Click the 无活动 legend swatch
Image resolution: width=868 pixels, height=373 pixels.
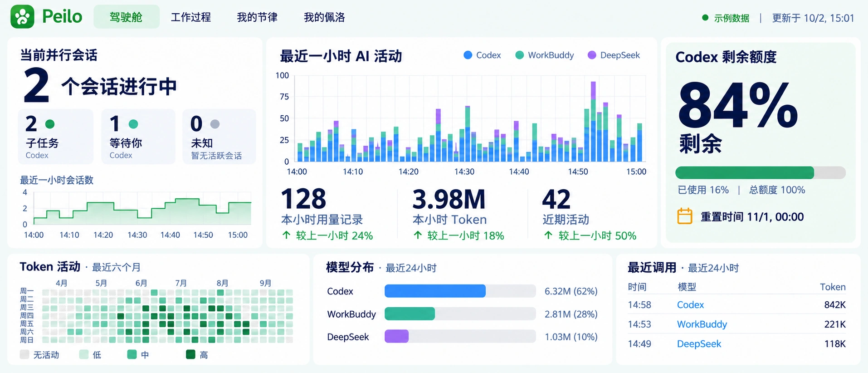point(24,354)
